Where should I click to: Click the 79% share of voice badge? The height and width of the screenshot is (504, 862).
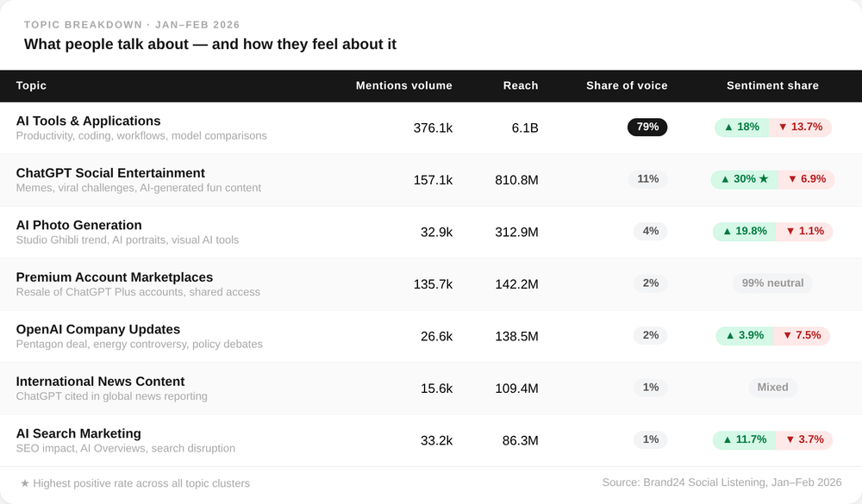coord(647,128)
